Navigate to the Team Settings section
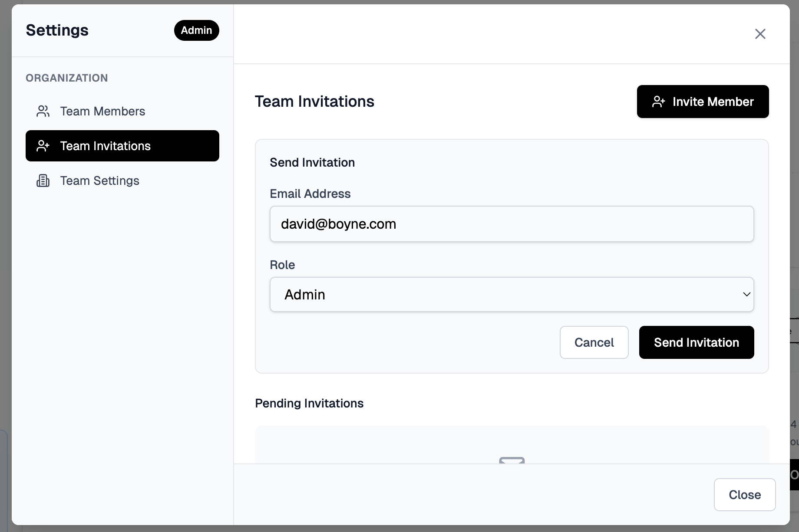Screen dimensions: 799x532 (x=99, y=181)
